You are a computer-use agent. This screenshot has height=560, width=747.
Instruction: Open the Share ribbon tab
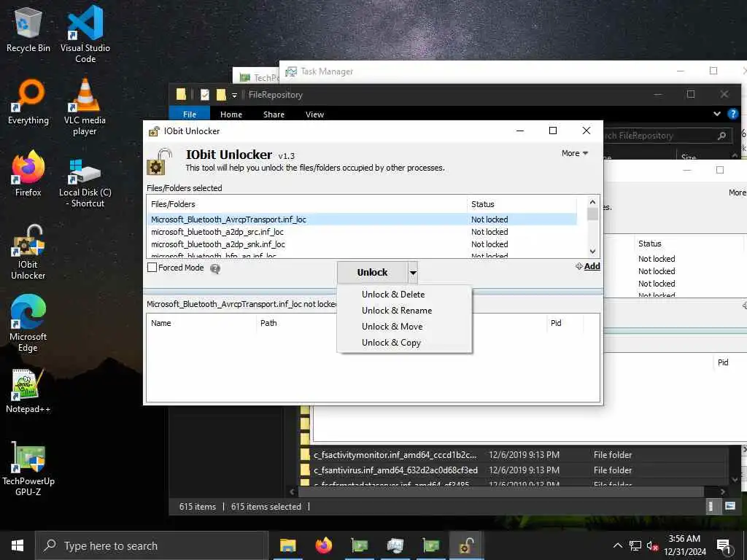point(274,114)
